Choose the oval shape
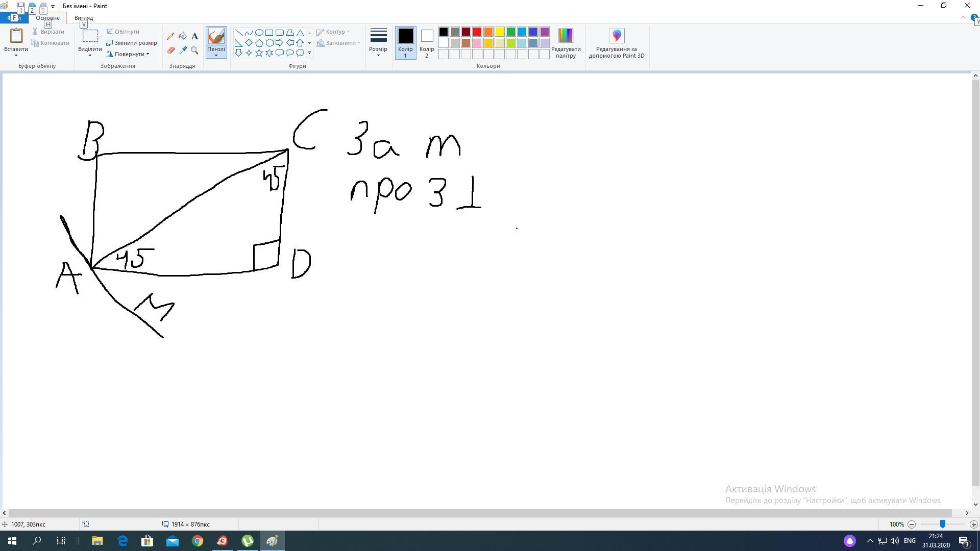The width and height of the screenshot is (980, 551). (x=259, y=32)
